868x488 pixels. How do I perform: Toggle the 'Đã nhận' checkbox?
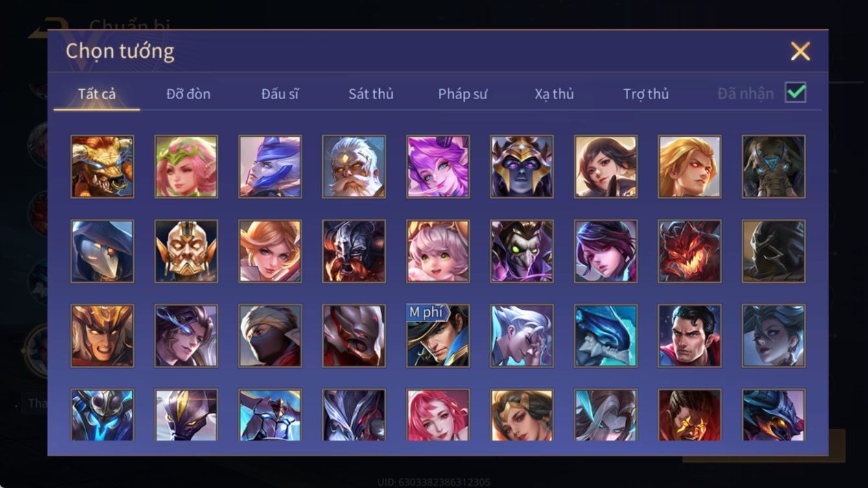click(795, 93)
